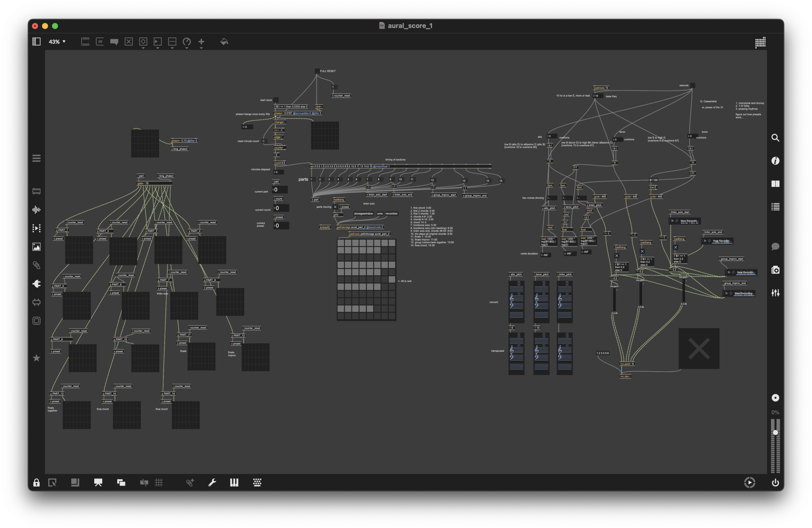The width and height of the screenshot is (812, 528).
Task: Click the snapshots camera icon in sidebar
Action: click(x=775, y=270)
